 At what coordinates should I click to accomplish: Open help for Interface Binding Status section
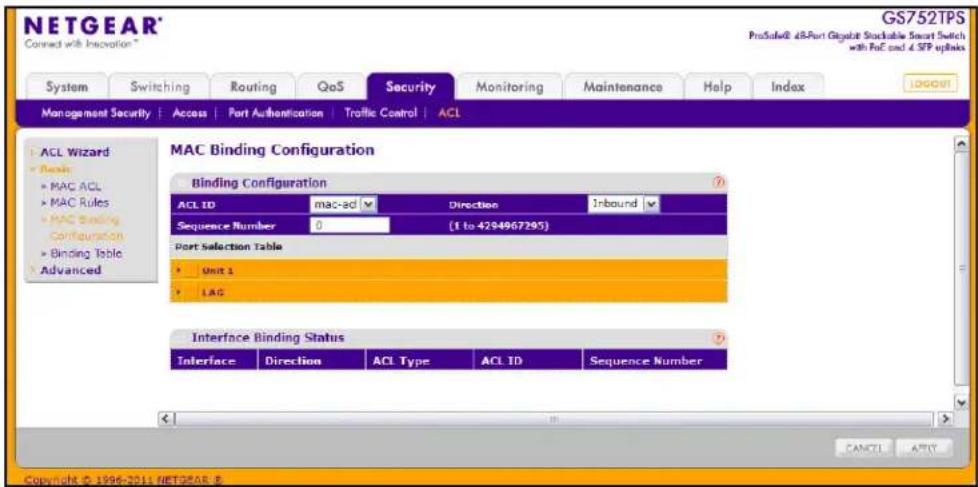(718, 338)
